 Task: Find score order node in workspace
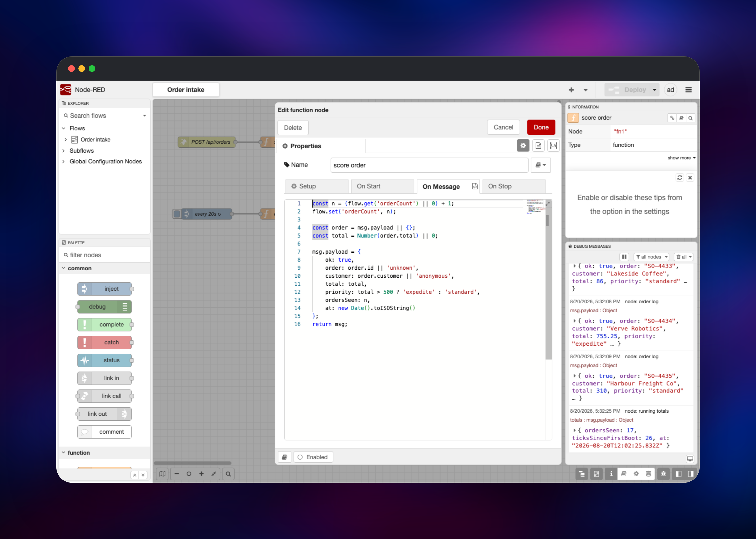pyautogui.click(x=691, y=118)
